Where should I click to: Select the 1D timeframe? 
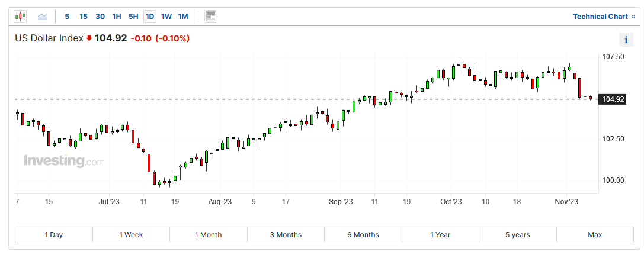[x=150, y=17]
